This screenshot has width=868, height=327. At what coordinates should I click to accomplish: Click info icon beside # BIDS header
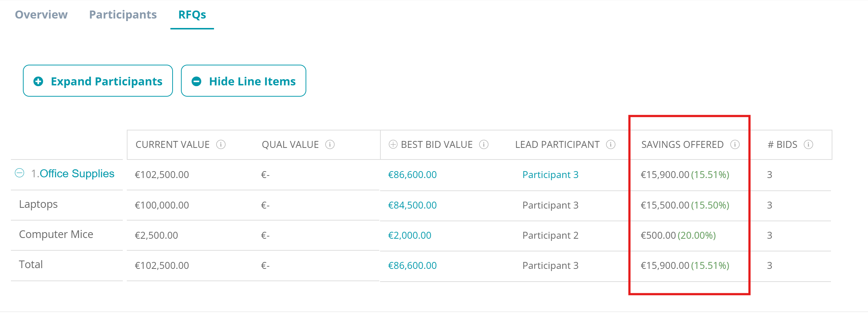click(x=808, y=145)
